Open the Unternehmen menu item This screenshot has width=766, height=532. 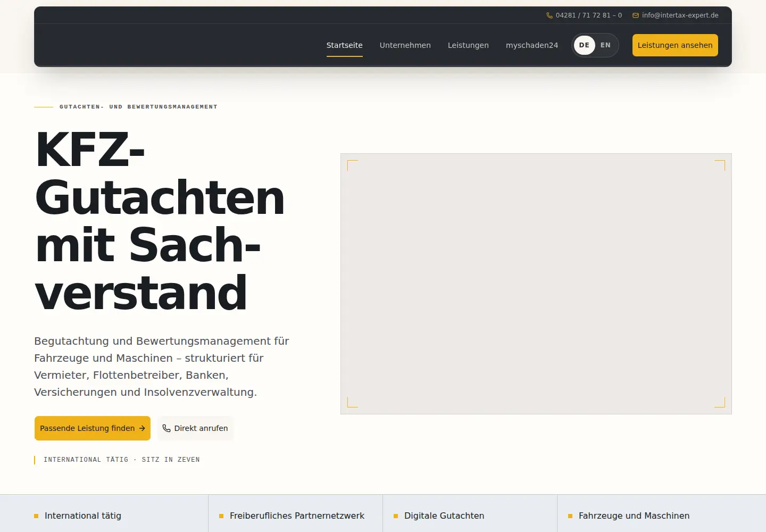point(405,45)
